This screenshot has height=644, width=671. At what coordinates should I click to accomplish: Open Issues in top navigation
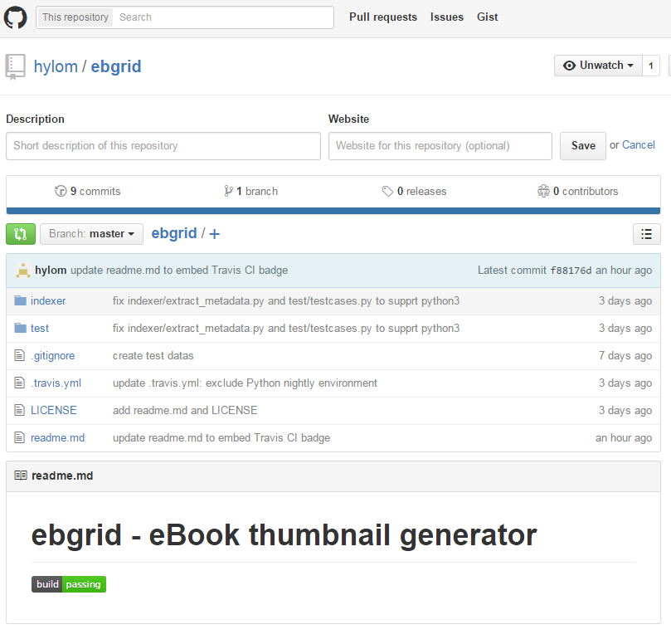447,17
